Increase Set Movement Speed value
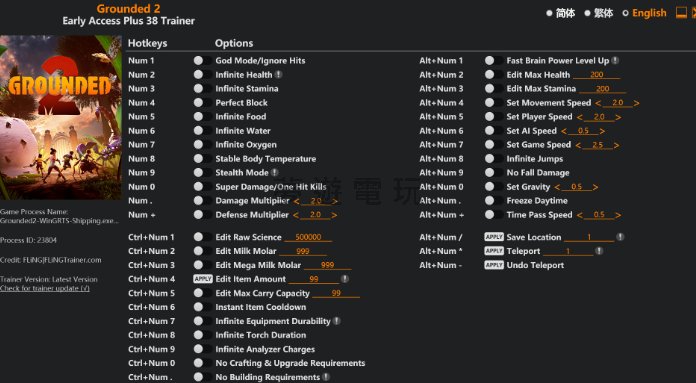The height and width of the screenshot is (383, 696). (637, 103)
